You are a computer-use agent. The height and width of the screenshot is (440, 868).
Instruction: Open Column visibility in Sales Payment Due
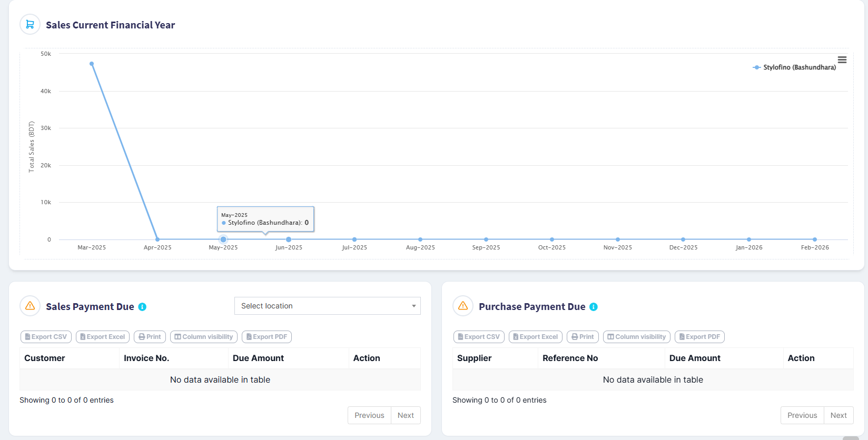204,337
